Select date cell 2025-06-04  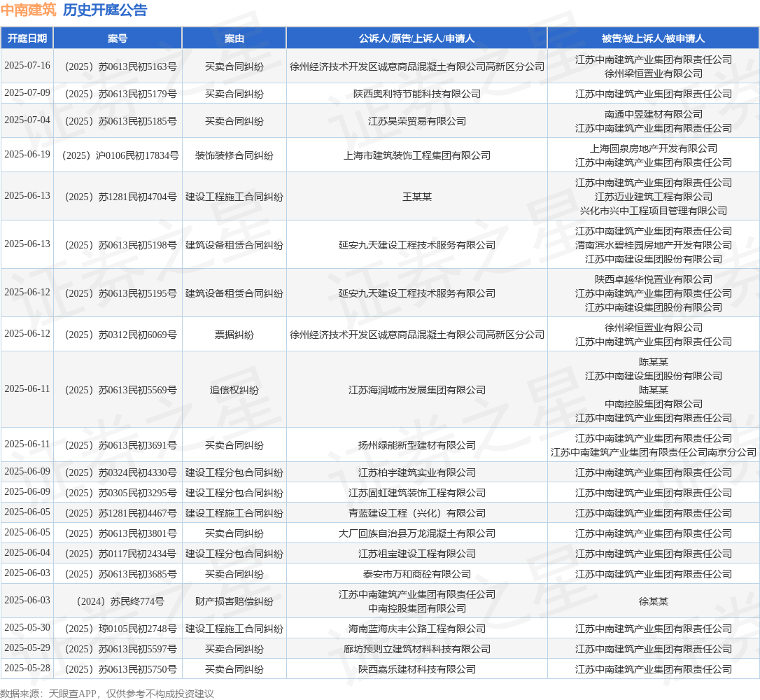click(x=27, y=552)
